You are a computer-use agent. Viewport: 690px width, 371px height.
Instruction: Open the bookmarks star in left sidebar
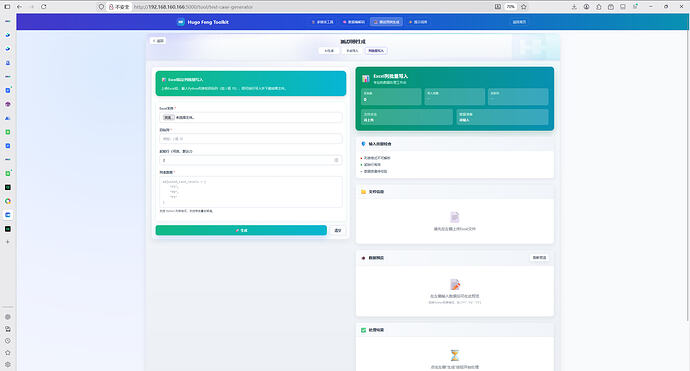coord(7,353)
